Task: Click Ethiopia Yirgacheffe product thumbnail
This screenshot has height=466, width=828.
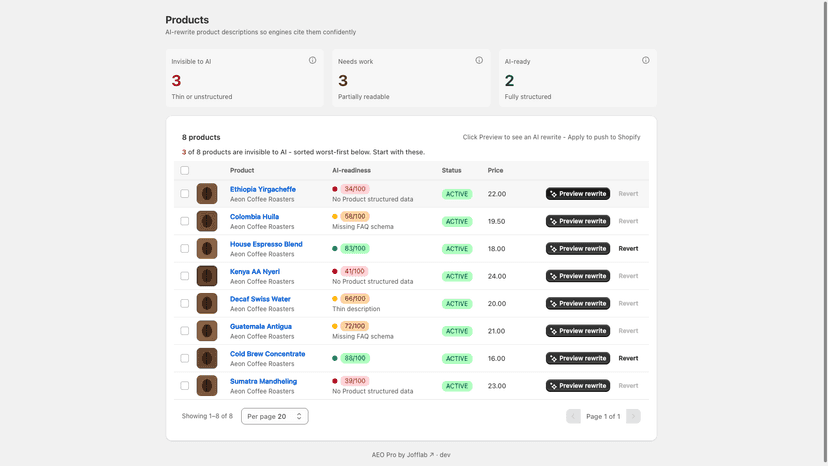Action: tap(207, 194)
